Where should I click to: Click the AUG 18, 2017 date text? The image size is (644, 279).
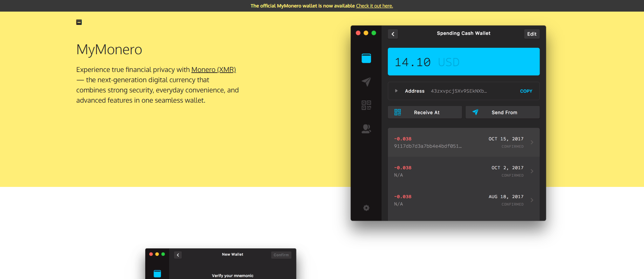click(x=506, y=197)
